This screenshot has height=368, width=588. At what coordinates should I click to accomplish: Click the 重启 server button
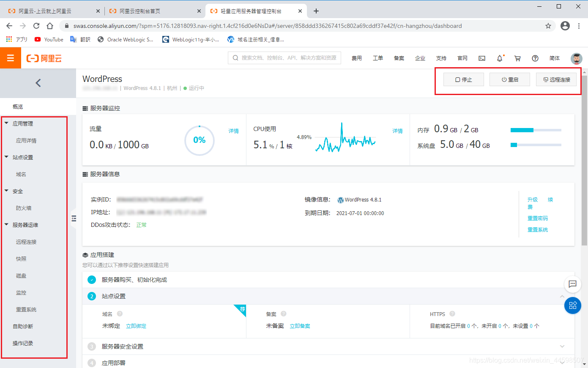tap(510, 79)
